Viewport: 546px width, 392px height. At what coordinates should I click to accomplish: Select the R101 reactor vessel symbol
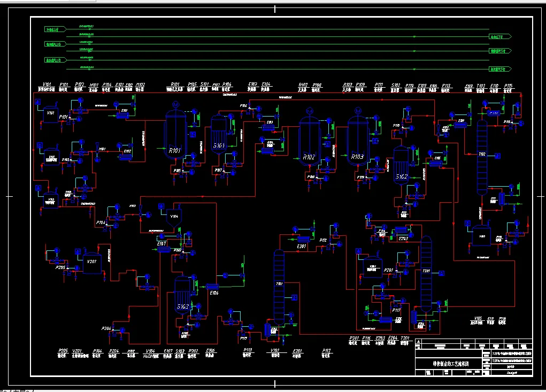point(175,134)
